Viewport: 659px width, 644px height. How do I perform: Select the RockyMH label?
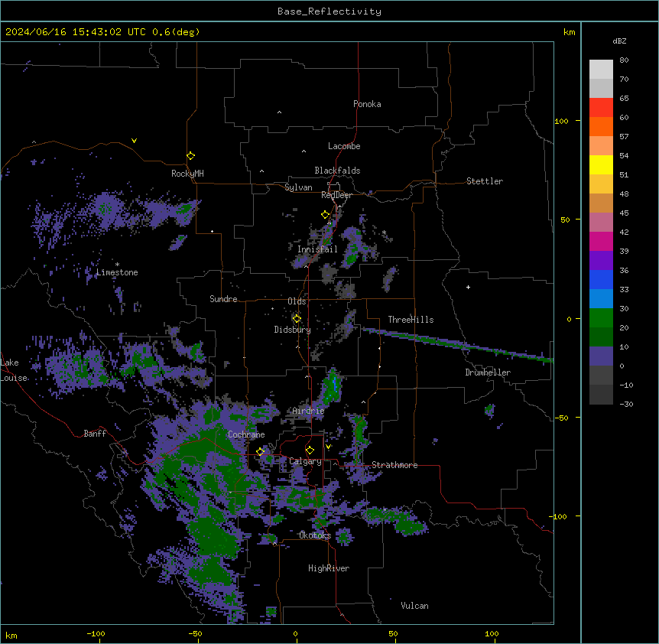click(187, 174)
